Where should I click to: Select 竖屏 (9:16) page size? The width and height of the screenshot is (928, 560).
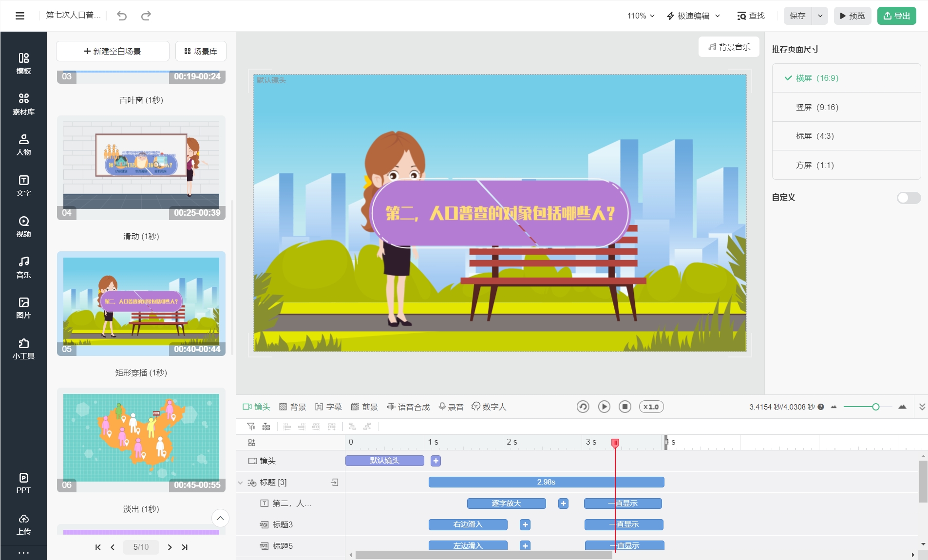point(847,107)
